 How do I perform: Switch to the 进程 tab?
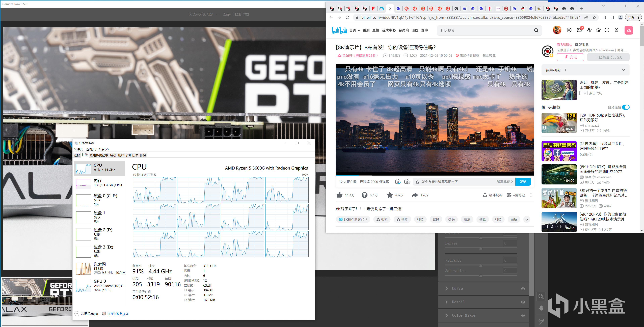point(77,155)
